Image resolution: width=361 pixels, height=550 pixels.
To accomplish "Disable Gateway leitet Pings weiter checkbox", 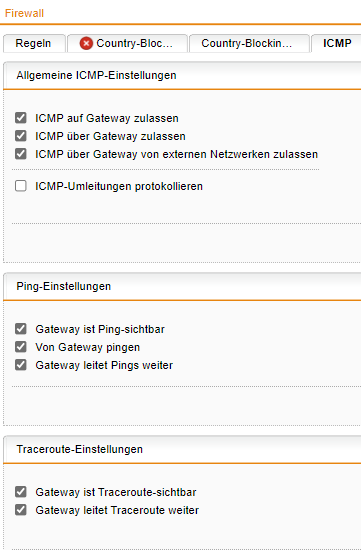I will (x=21, y=365).
